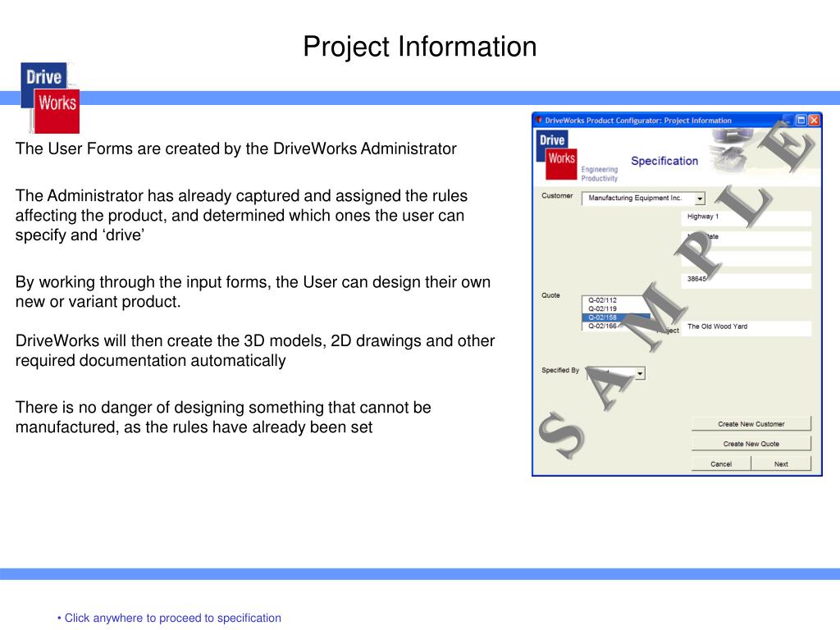Click the Quote label
This screenshot has width=840, height=630.
pyautogui.click(x=550, y=295)
